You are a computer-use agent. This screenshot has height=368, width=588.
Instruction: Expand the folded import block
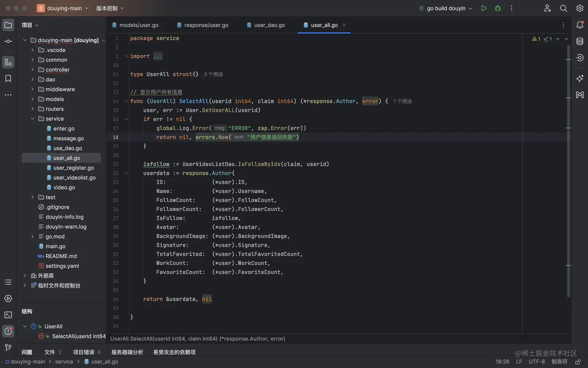coord(126,56)
